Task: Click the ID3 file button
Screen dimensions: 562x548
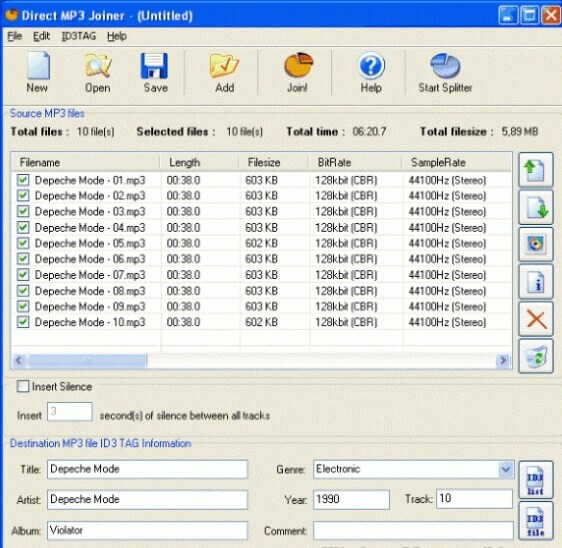Action: coord(535,521)
